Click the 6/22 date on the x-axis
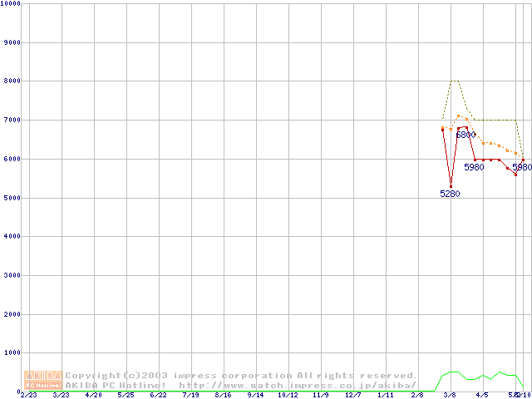 (x=158, y=395)
